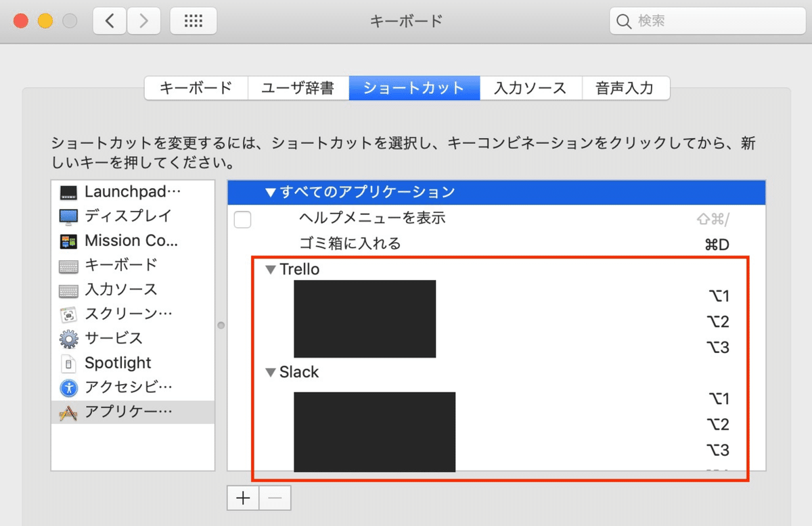Click the split divider handle between lists

coord(221,326)
